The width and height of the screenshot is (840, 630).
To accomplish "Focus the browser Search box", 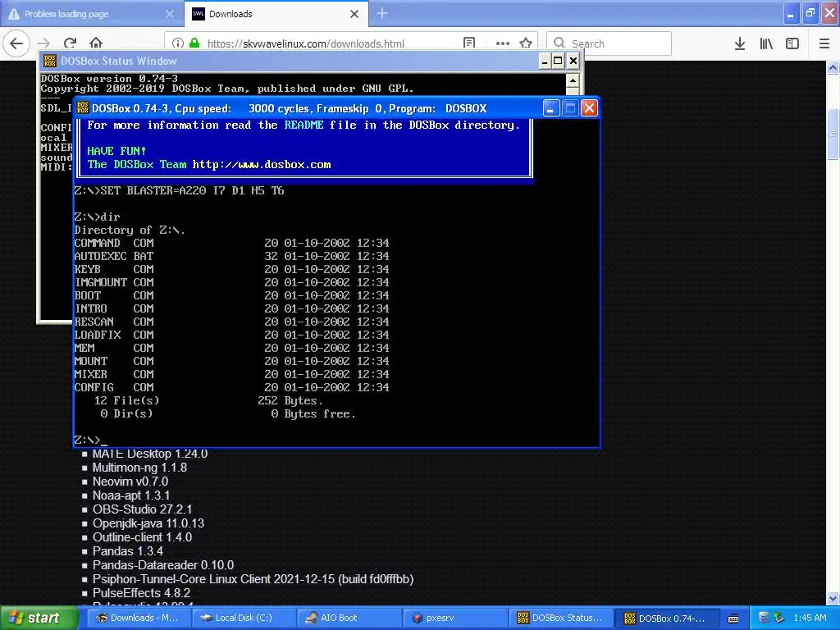I will click(609, 43).
